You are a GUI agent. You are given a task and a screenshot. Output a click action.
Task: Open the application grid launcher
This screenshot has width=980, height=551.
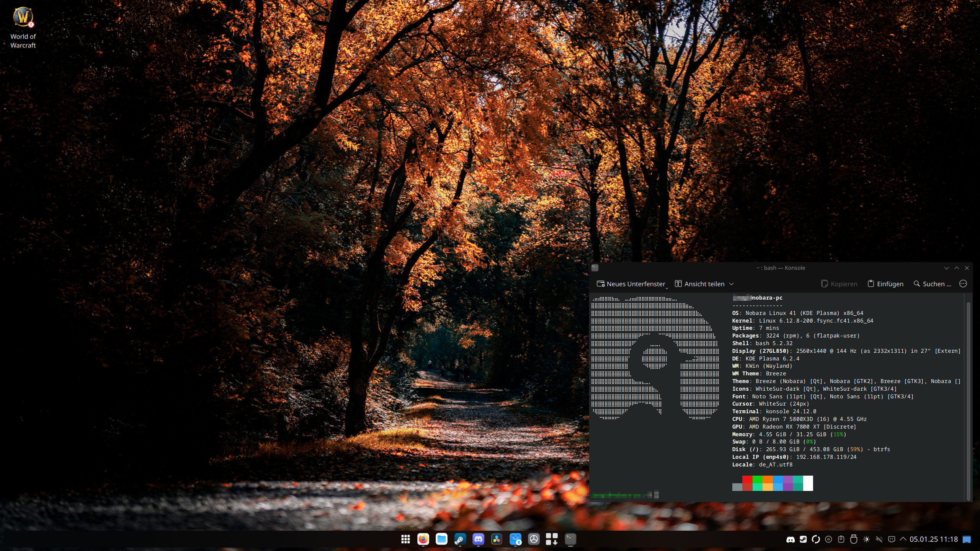[405, 539]
